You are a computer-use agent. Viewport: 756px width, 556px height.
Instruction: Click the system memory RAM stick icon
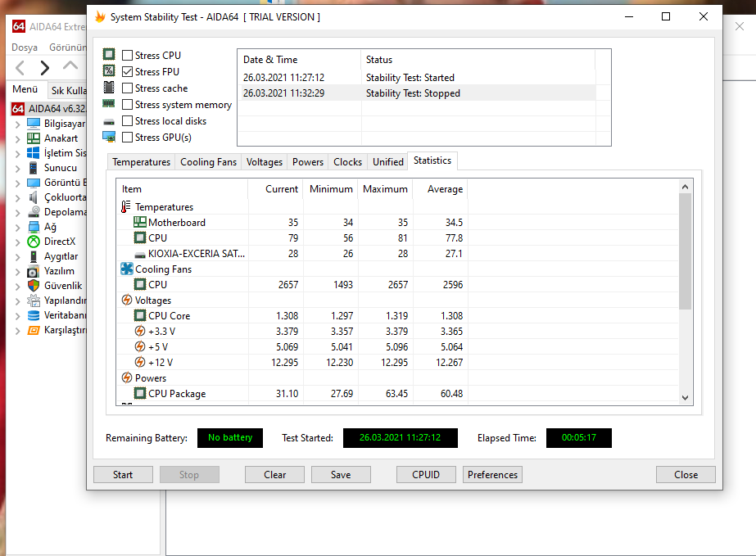tap(109, 103)
